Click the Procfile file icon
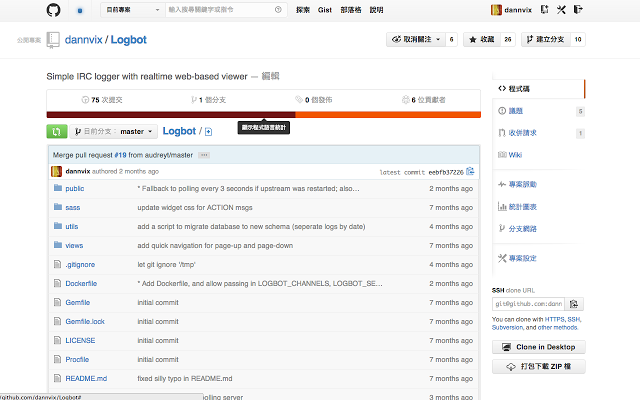 [58, 359]
